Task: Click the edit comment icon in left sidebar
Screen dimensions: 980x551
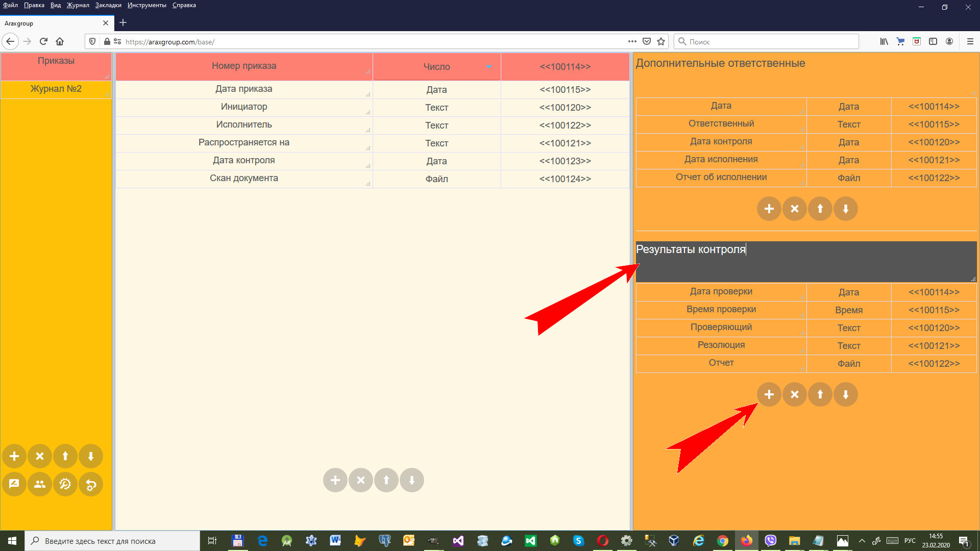Action: [x=14, y=484]
